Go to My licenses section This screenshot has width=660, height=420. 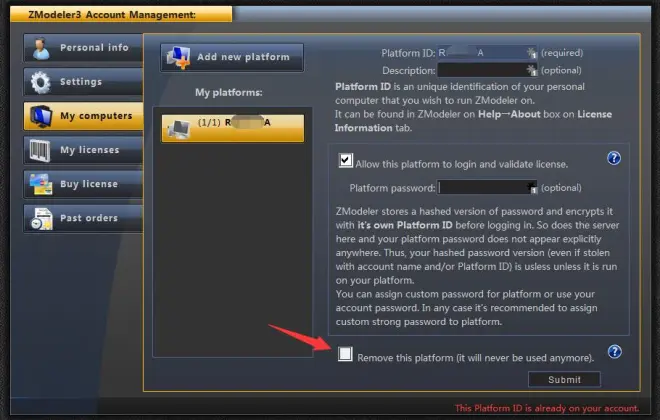tap(83, 150)
